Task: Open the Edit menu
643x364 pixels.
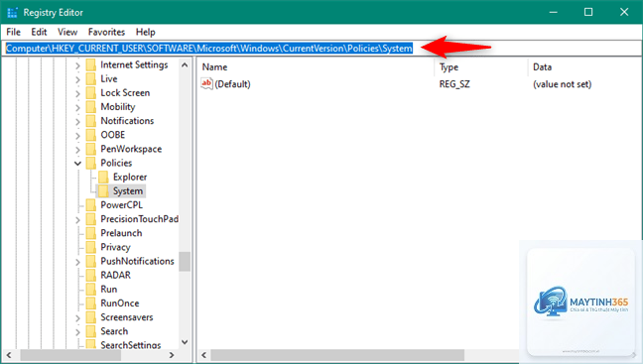Action: 39,32
